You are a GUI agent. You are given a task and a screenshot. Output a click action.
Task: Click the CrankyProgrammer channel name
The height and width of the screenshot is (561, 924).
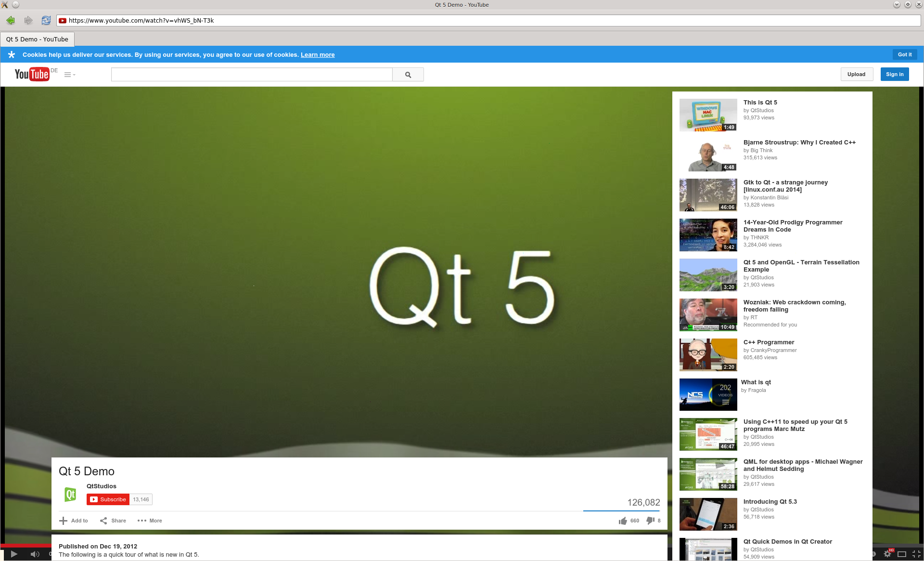pos(773,350)
